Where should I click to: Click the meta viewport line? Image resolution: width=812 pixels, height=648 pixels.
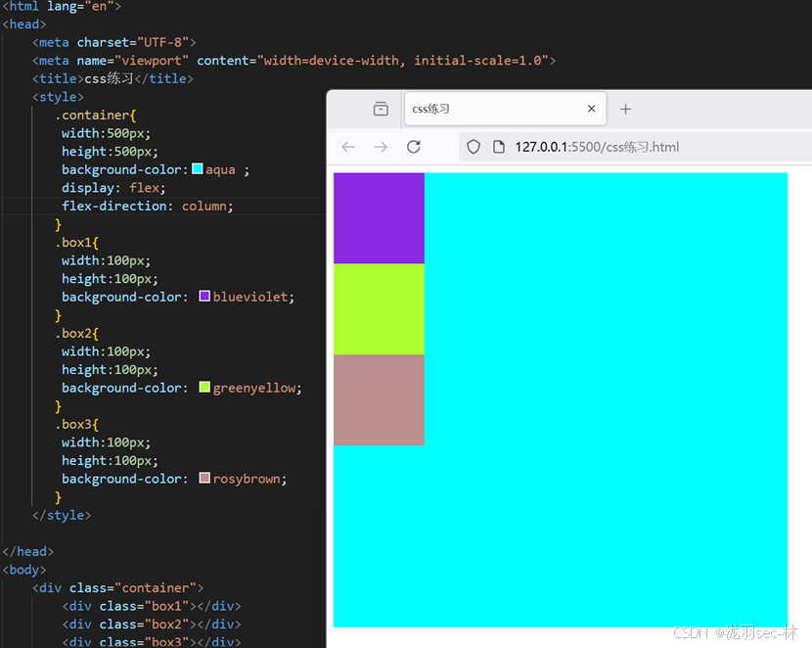point(294,61)
